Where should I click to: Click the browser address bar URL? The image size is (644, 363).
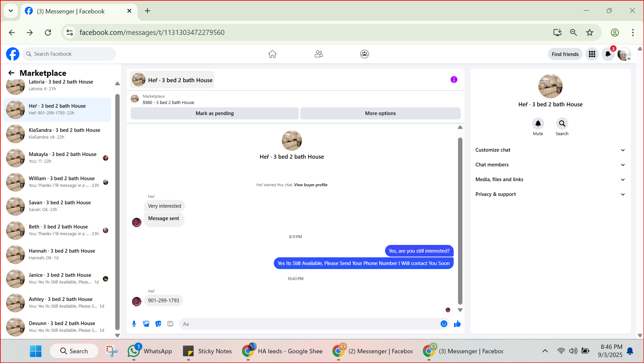coord(152,33)
